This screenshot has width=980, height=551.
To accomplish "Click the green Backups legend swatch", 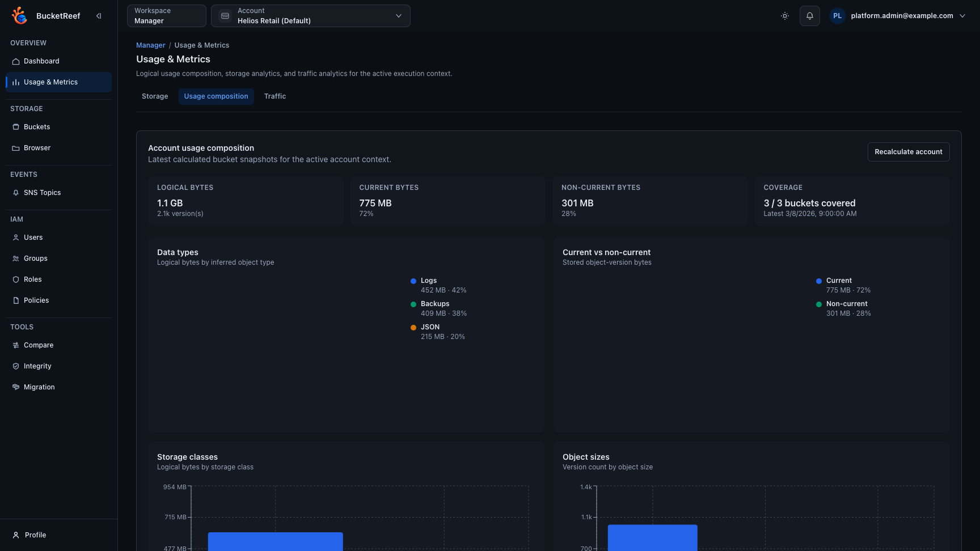I will (x=413, y=304).
